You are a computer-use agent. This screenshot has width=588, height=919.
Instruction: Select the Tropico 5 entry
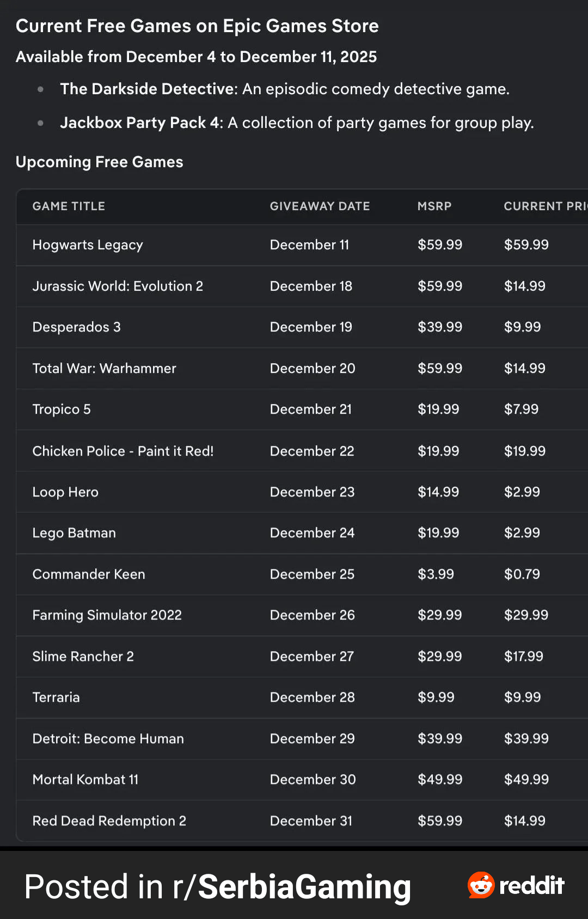(62, 409)
